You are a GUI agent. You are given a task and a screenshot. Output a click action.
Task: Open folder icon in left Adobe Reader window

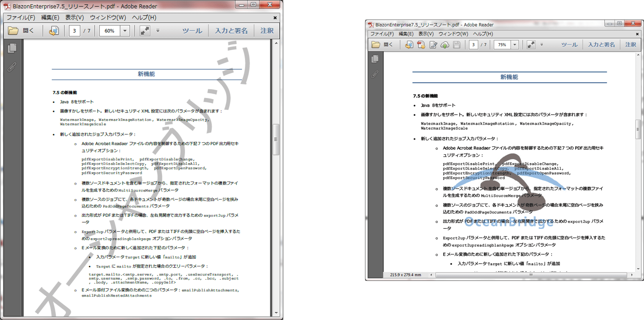click(13, 31)
